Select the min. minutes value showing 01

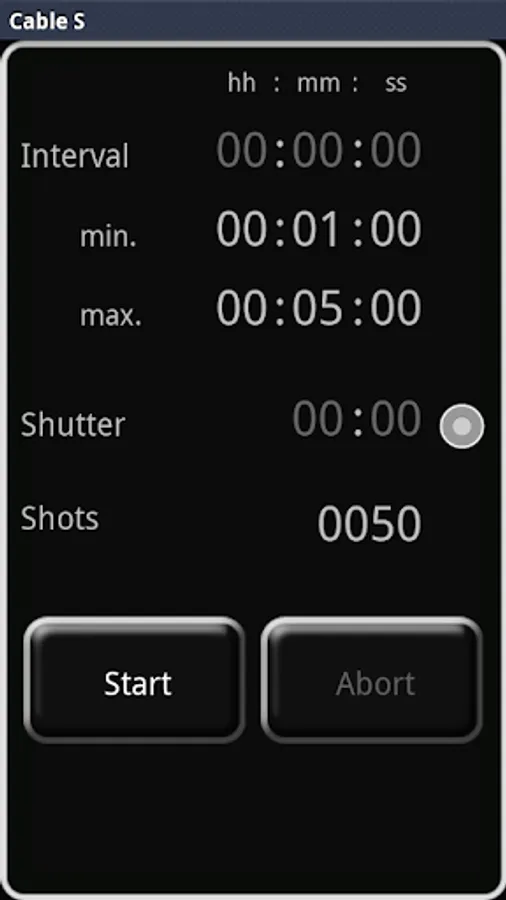click(x=318, y=228)
